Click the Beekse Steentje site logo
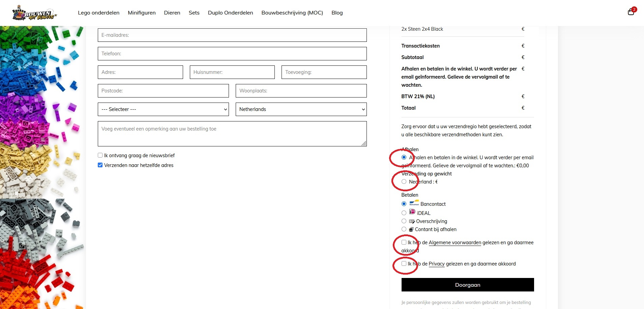The height and width of the screenshot is (309, 644). (x=34, y=13)
